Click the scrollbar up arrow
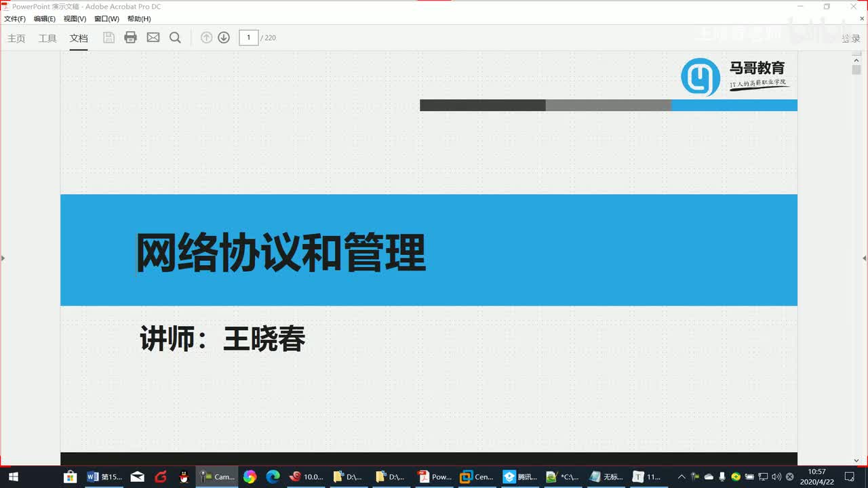Viewport: 868px width, 488px height. (x=856, y=61)
